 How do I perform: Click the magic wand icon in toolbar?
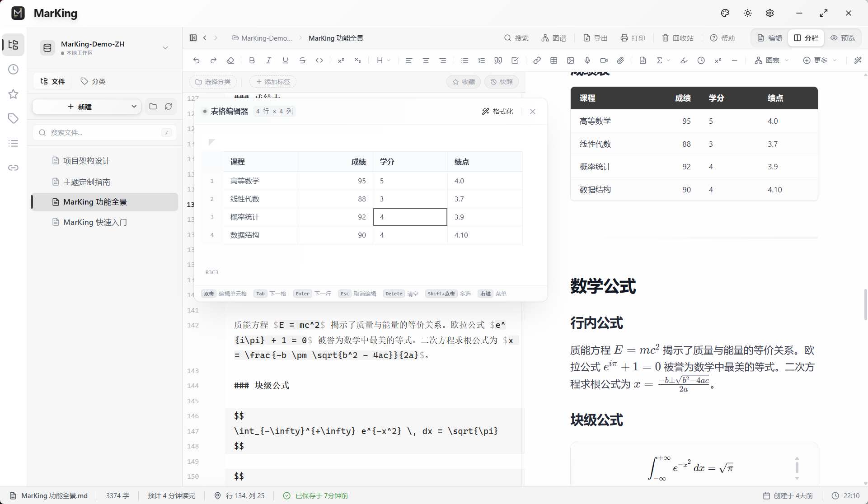pyautogui.click(x=858, y=61)
